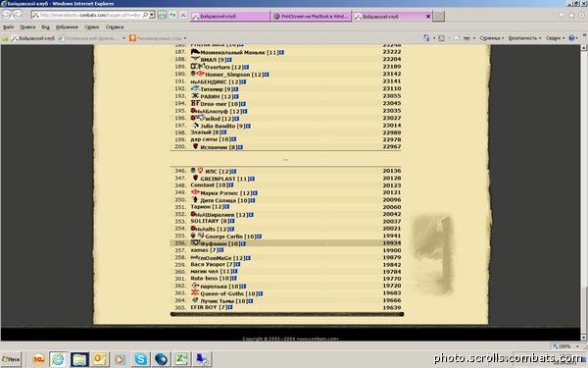This screenshot has width=588, height=368.
Task: Open info icon next to Constant [10]
Action: point(230,184)
